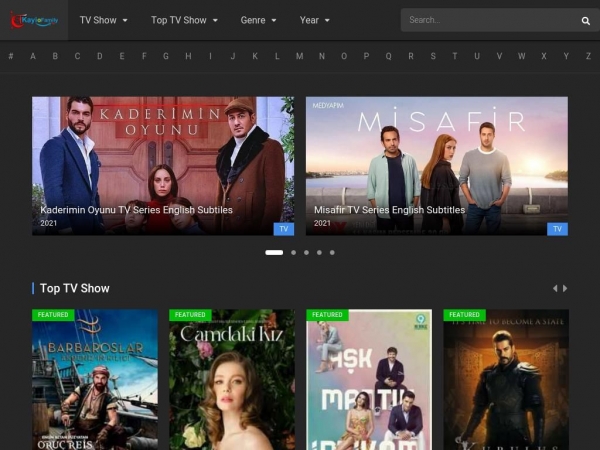Open the Camdaki Kiz poster
Screen dimensions: 600x450
tap(232, 380)
